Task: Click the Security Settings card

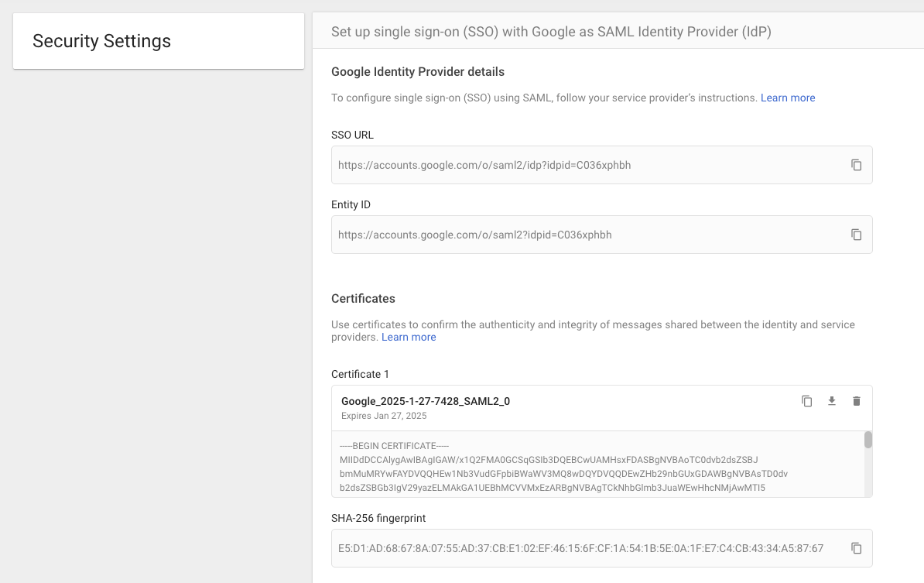Action: point(159,41)
